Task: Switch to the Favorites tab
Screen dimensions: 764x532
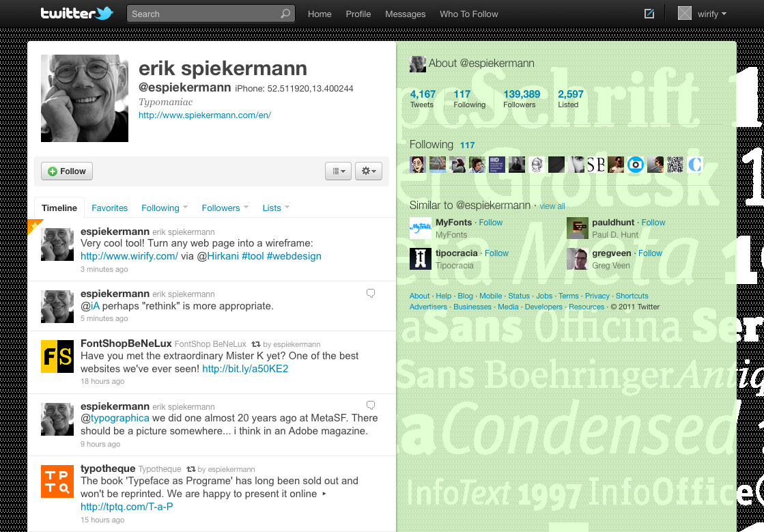Action: click(x=110, y=208)
